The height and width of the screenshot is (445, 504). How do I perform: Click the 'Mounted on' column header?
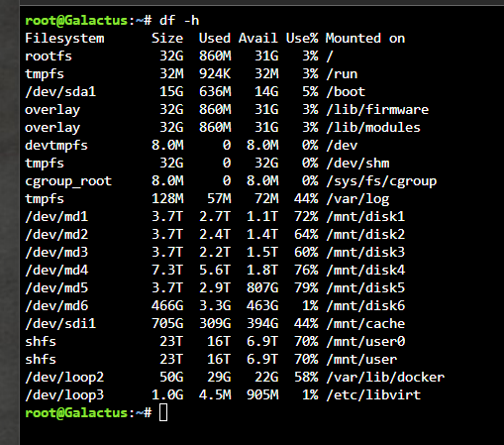[365, 38]
